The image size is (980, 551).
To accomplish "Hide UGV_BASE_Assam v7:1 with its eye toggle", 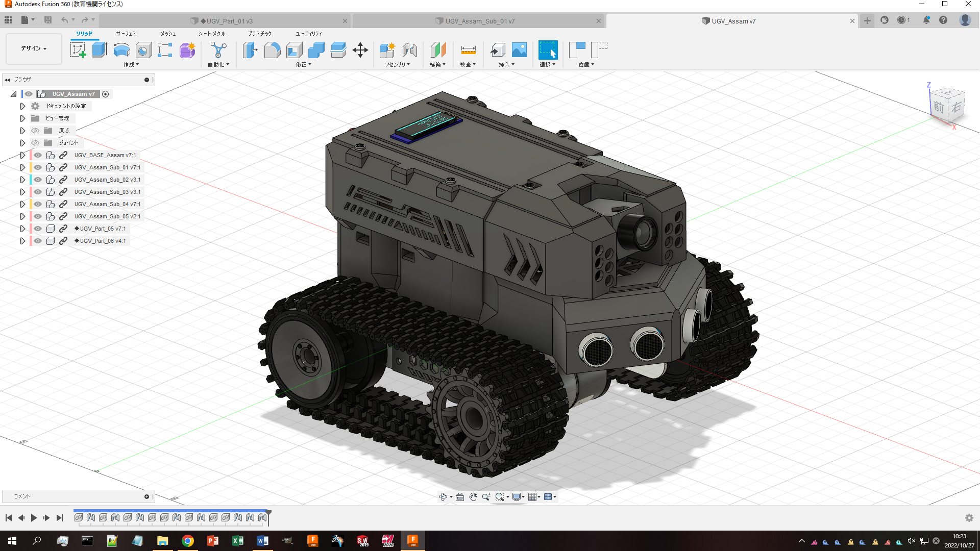I will pyautogui.click(x=37, y=155).
